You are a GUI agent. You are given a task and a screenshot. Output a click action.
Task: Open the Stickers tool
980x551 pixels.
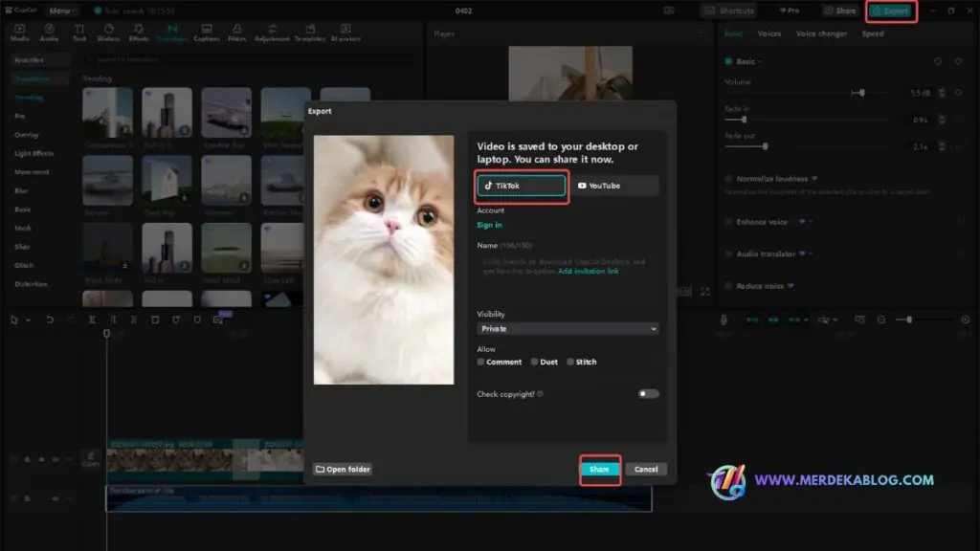pyautogui.click(x=109, y=33)
